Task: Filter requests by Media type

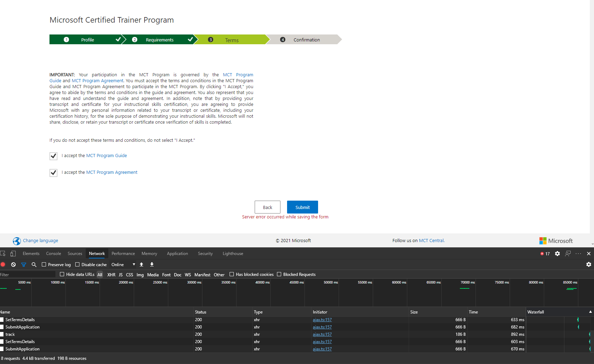Action: click(x=153, y=274)
